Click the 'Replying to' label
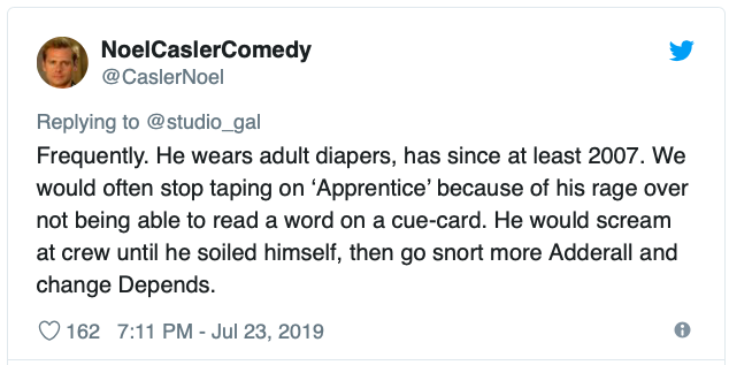 pos(88,123)
